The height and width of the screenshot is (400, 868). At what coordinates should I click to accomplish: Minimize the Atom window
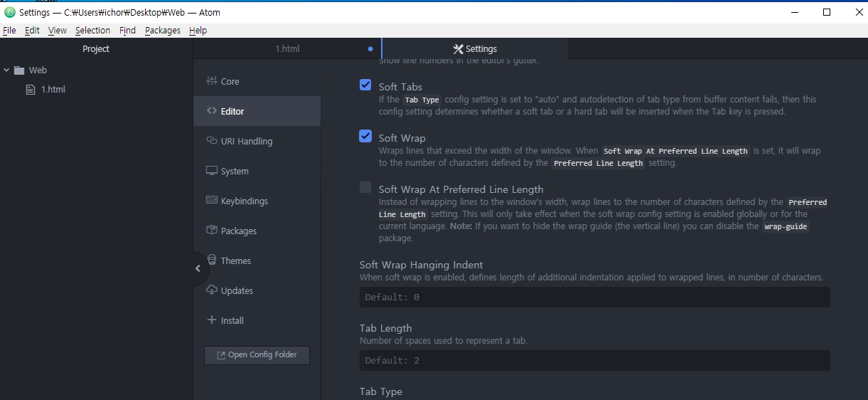[x=794, y=12]
